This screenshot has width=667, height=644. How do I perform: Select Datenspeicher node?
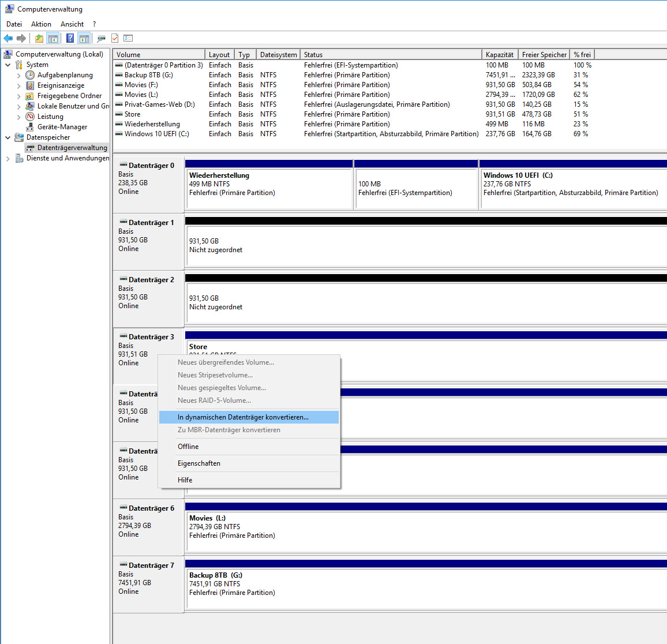[x=48, y=137]
